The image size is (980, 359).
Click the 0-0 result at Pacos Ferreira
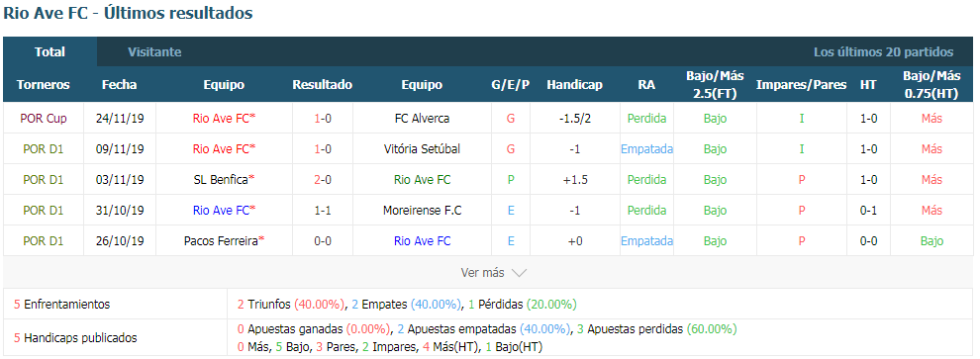323,241
